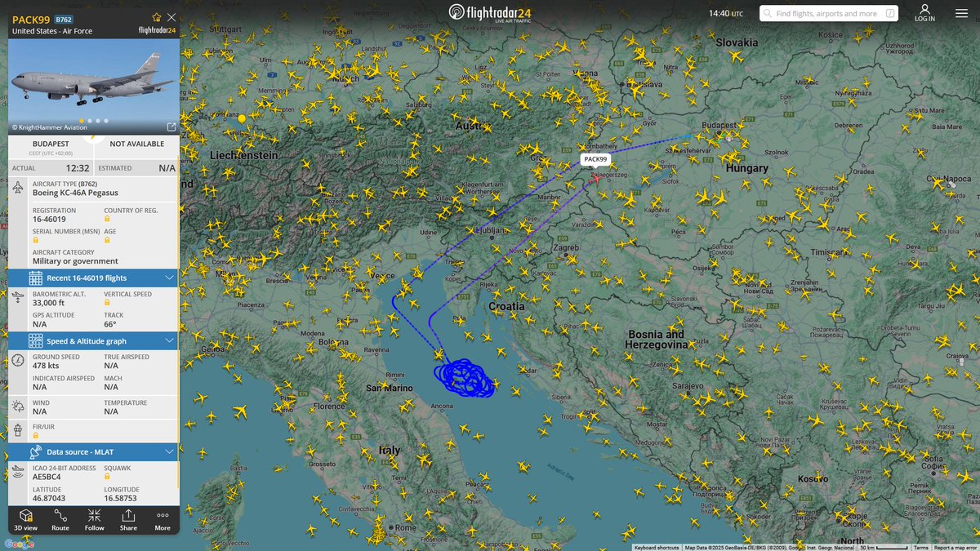The width and height of the screenshot is (980, 551).
Task: Expand the aircraft photo with the popout icon
Action: 170,127
